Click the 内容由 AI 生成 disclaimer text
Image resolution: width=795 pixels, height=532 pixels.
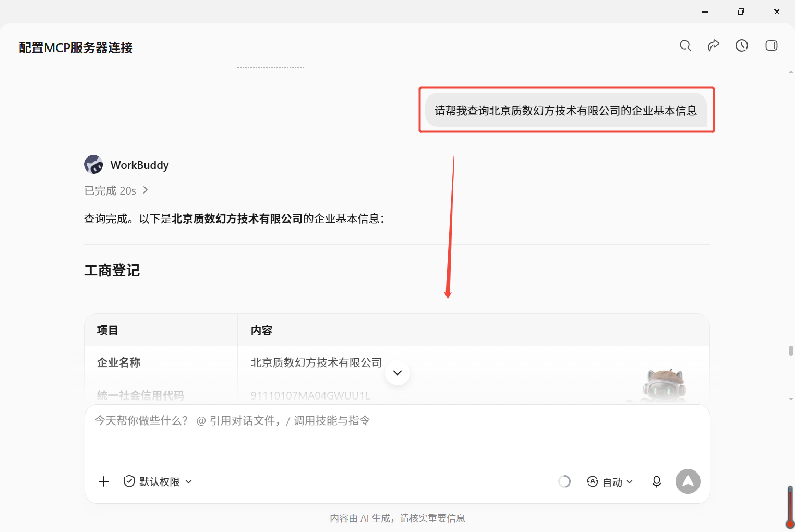pyautogui.click(x=397, y=518)
